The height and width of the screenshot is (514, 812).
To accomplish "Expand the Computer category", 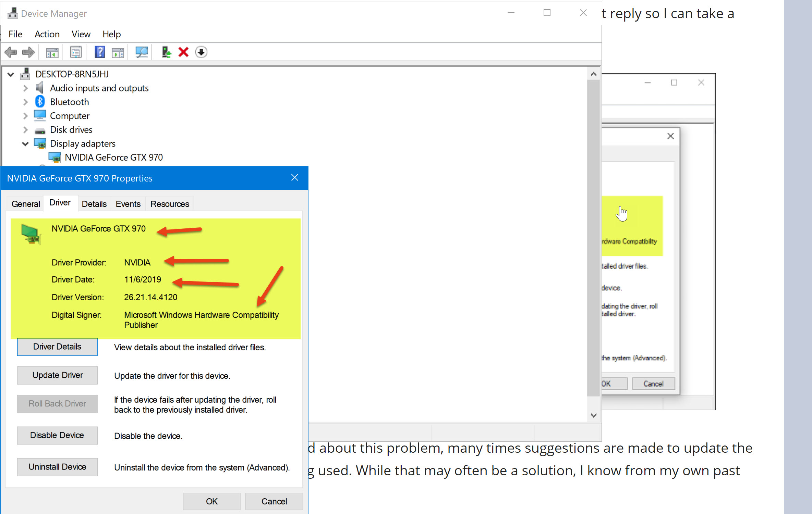I will pyautogui.click(x=25, y=116).
